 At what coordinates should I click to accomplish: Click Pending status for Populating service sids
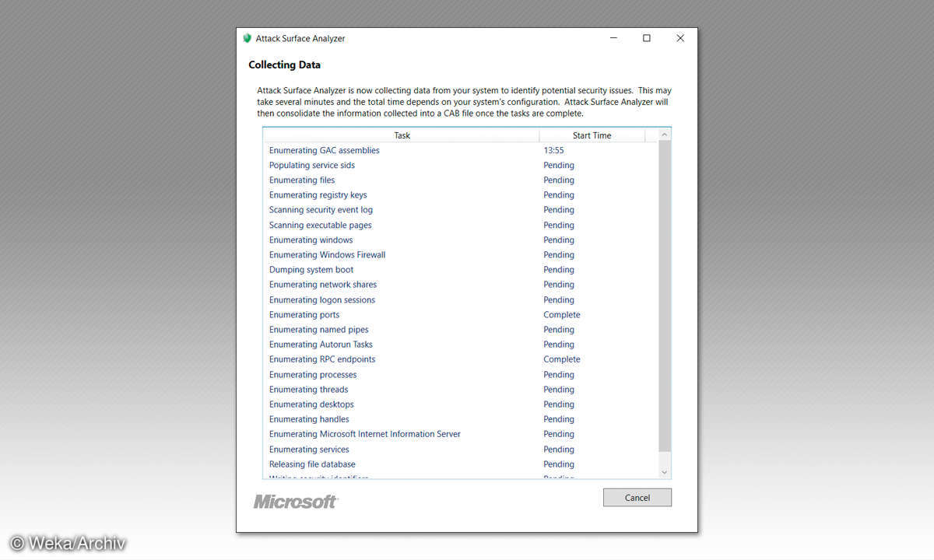coord(559,165)
